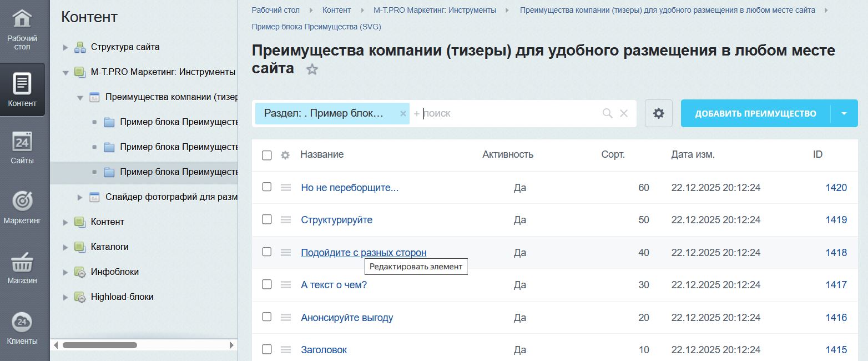Viewport: 868px width, 361px height.
Task: Open the dropdown arrow on ДОБАВИТЬ ПРЕИМУЩЕСТВО
Action: point(844,113)
